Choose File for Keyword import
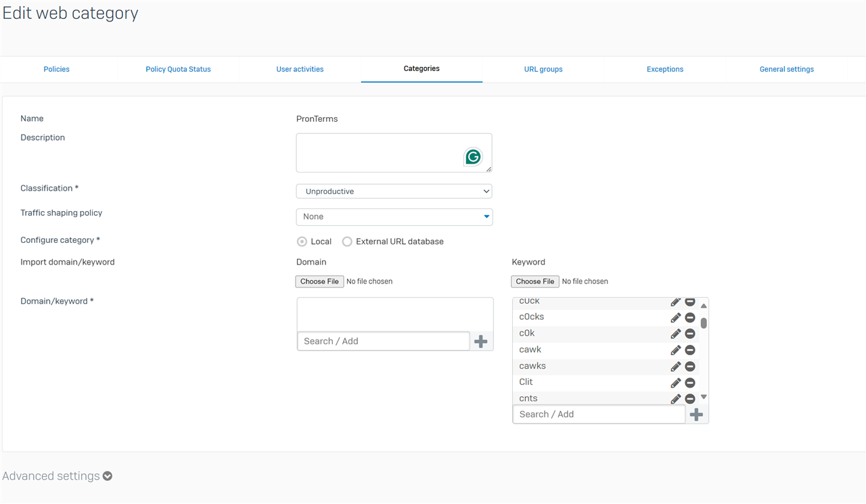 [535, 281]
